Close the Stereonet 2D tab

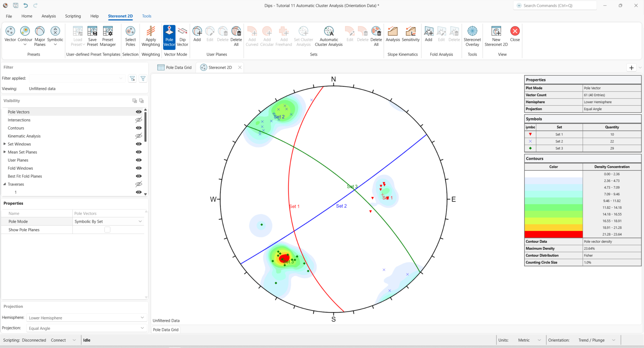[240, 67]
